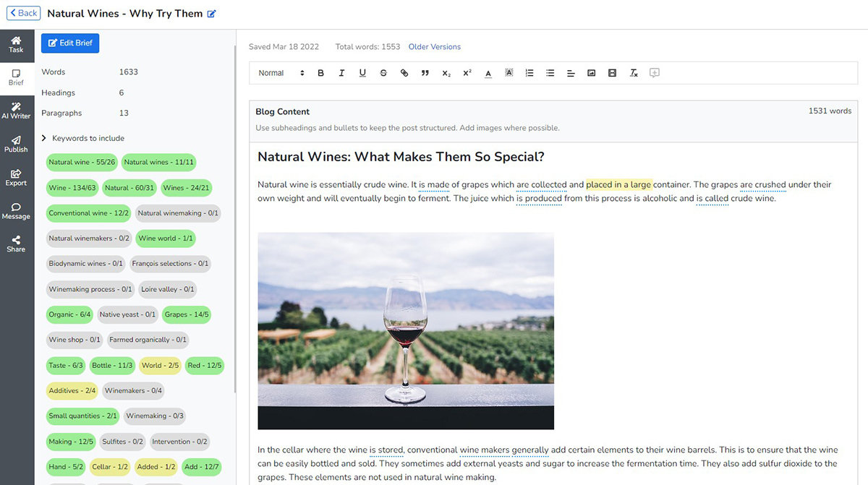Apply italic formatting from the toolbar
868x485 pixels.
[x=341, y=73]
